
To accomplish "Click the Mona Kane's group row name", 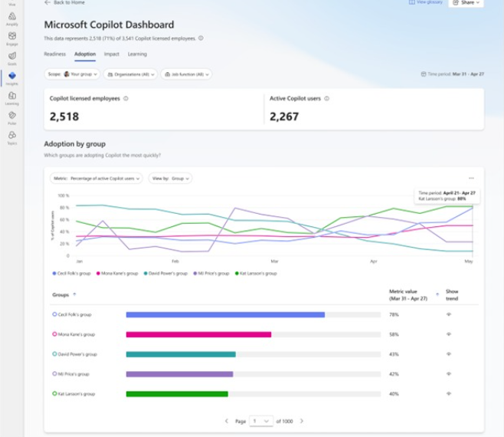I will (x=77, y=334).
